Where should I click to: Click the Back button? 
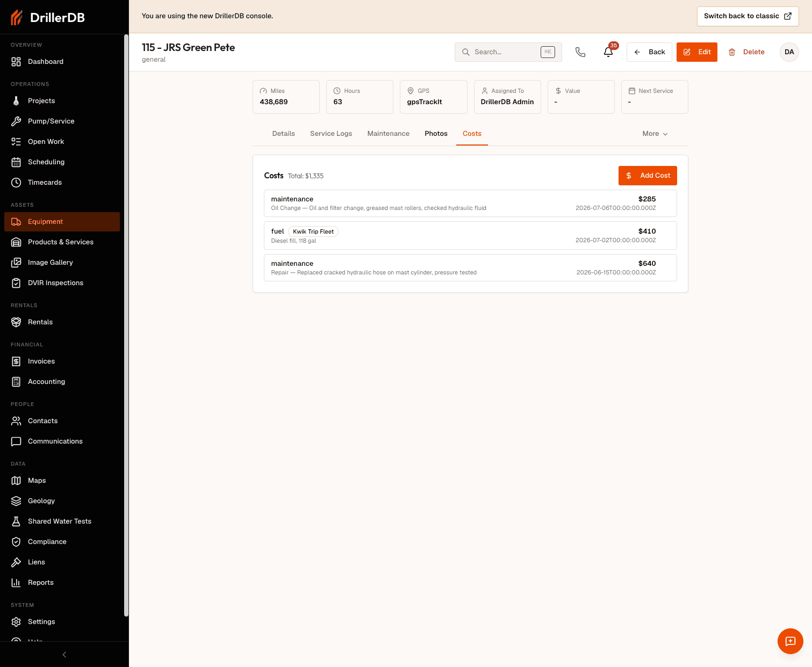649,52
